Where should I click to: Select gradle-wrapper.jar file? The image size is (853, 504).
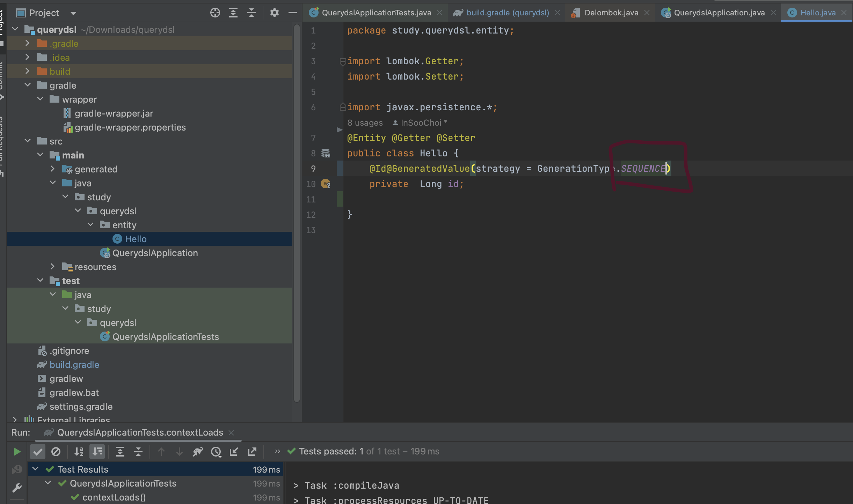click(114, 113)
